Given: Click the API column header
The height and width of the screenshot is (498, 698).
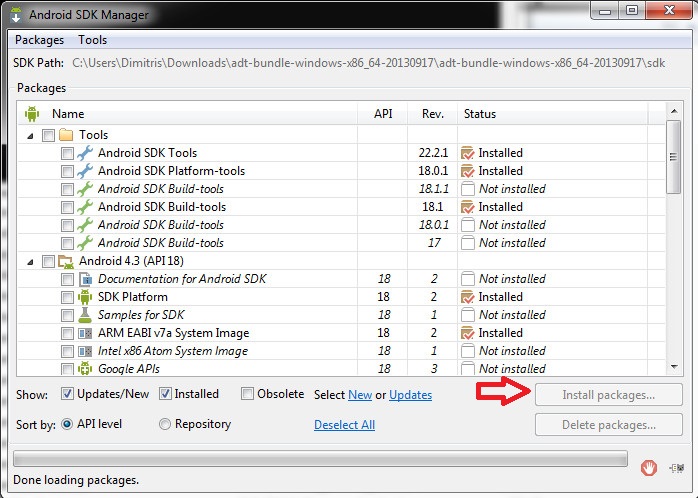Looking at the screenshot, I should click(383, 114).
